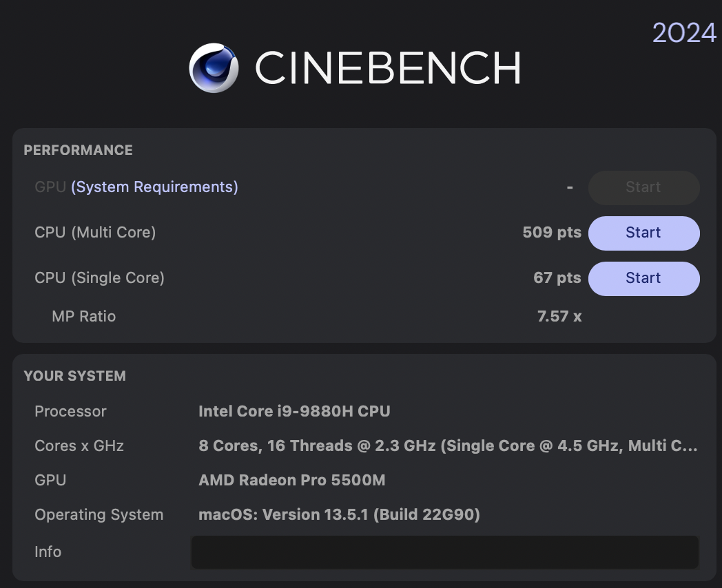Click the YOUR SYSTEM section header
The height and width of the screenshot is (588, 722).
(x=74, y=376)
